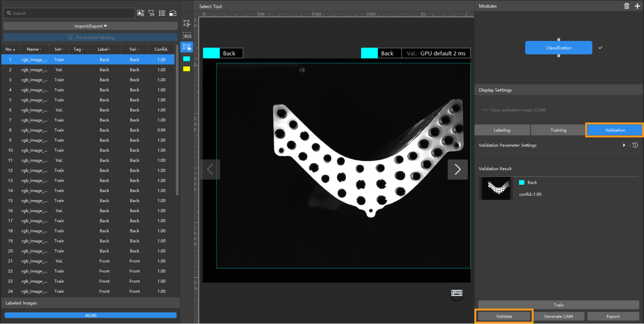Image resolution: width=644 pixels, height=324 pixels.
Task: Open validation history clock icon
Action: (635, 145)
